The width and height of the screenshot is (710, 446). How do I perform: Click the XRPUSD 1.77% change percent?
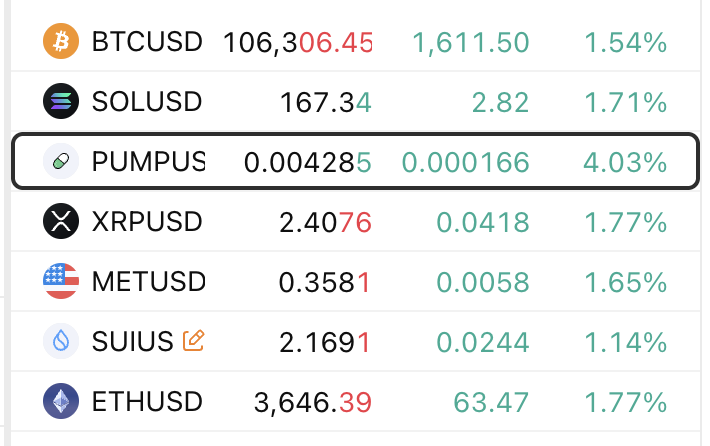point(625,222)
